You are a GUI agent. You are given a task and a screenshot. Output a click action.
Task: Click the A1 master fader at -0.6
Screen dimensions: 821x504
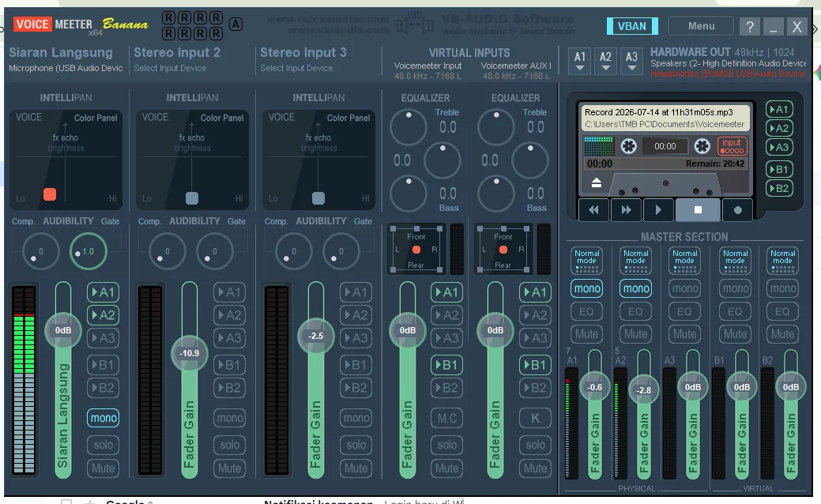point(594,387)
